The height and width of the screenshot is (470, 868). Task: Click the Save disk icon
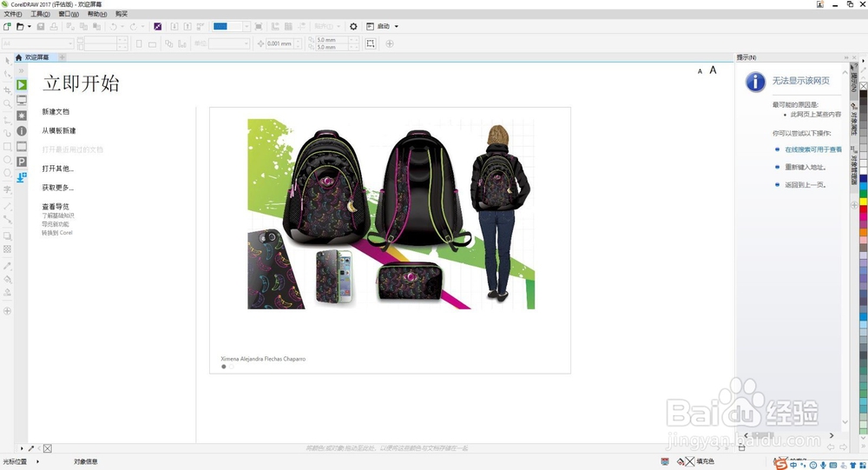[41, 27]
